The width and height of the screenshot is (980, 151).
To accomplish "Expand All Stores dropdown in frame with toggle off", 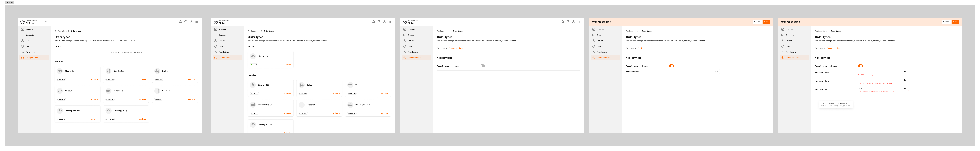I will (x=428, y=22).
